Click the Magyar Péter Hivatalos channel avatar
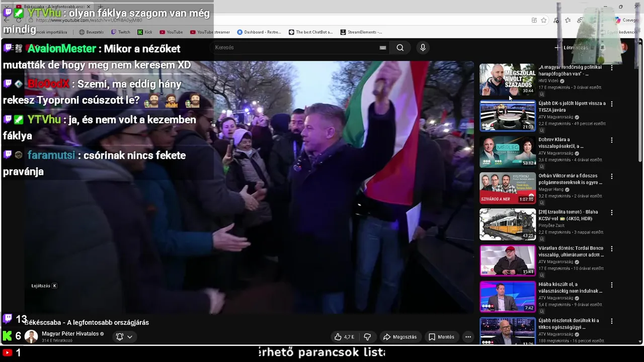 [x=31, y=337]
